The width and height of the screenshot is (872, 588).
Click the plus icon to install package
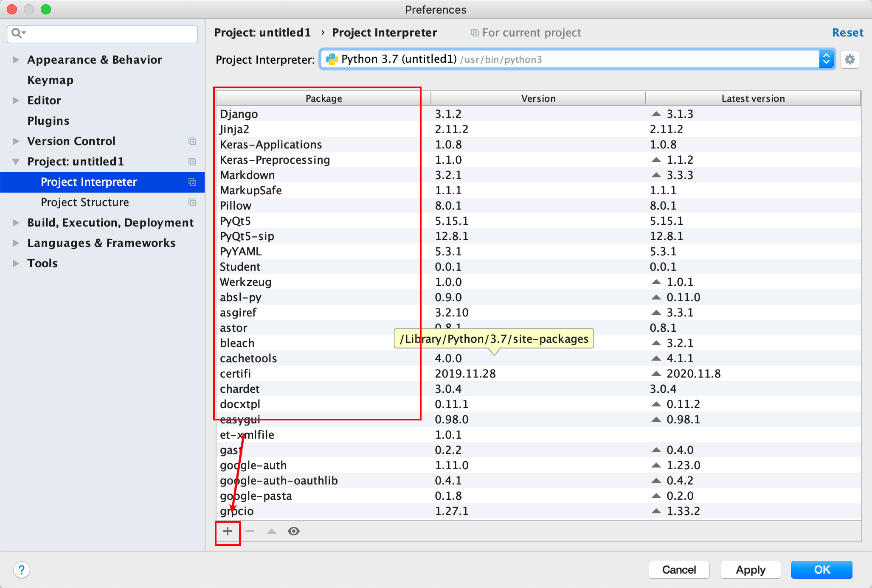pos(228,531)
